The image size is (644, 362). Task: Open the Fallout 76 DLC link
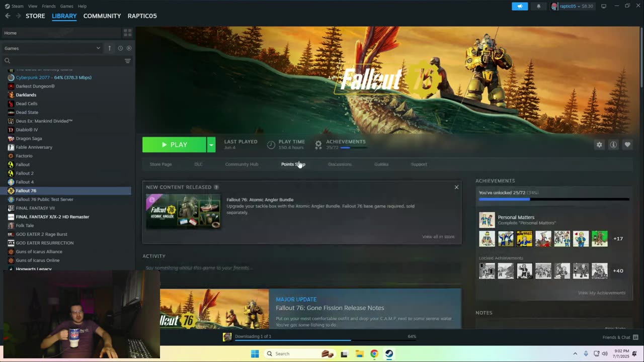(x=198, y=164)
